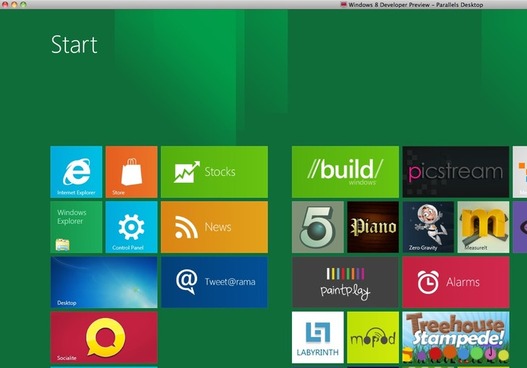Viewport: 527px width, 368px height.
Task: Open the Treehouse Stampede tile
Action: click(x=456, y=337)
